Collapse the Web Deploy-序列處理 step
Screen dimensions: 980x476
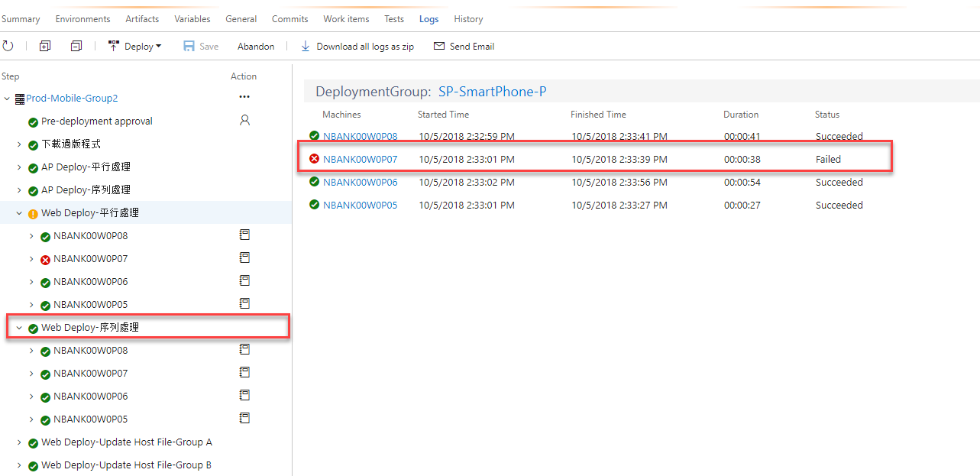(21, 327)
